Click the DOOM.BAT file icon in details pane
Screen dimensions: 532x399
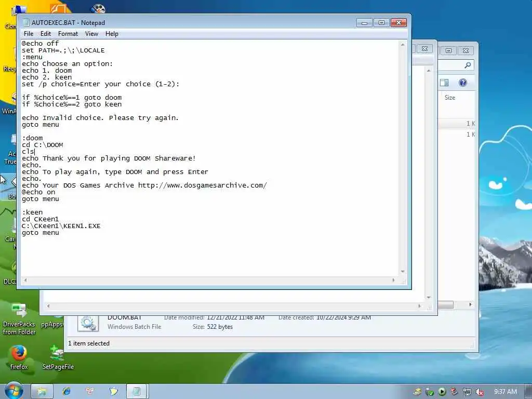(88, 323)
